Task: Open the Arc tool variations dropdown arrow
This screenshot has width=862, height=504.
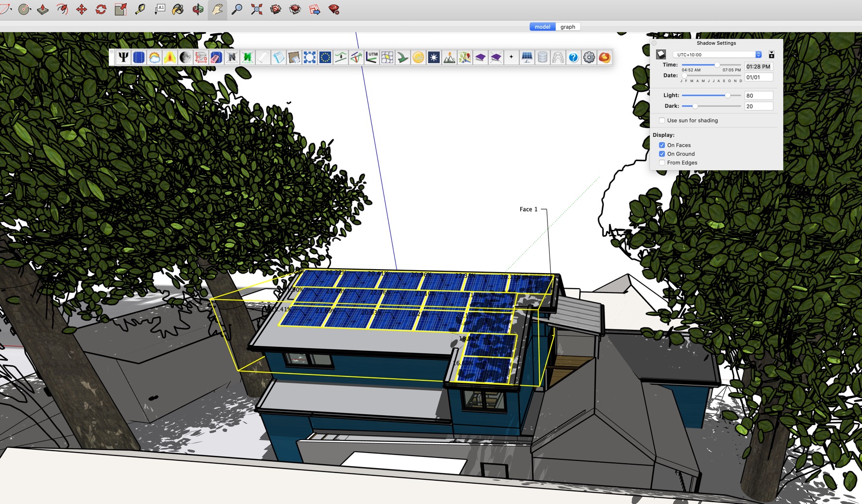Action: click(x=10, y=10)
